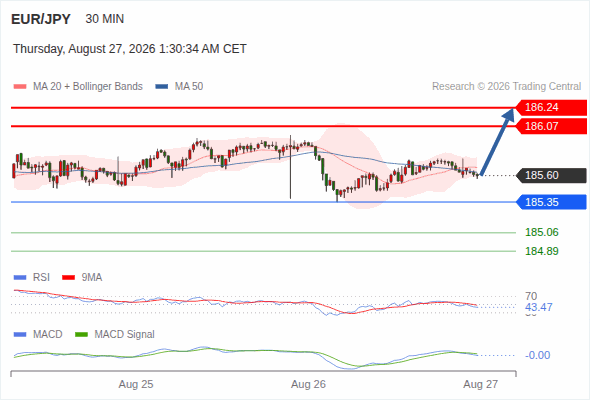Click the red 9MA legend swatch

pyautogui.click(x=68, y=278)
